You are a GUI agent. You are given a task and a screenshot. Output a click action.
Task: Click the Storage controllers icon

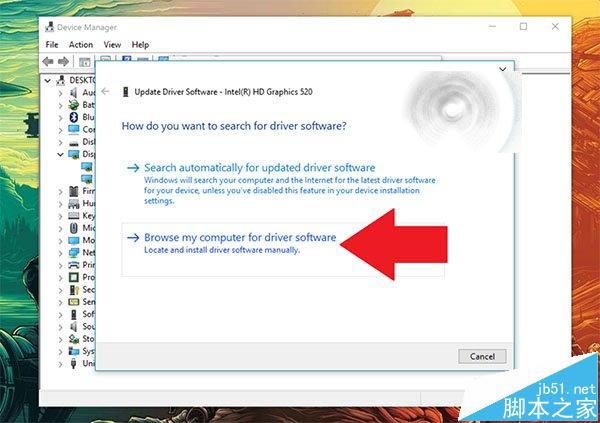coord(73,339)
